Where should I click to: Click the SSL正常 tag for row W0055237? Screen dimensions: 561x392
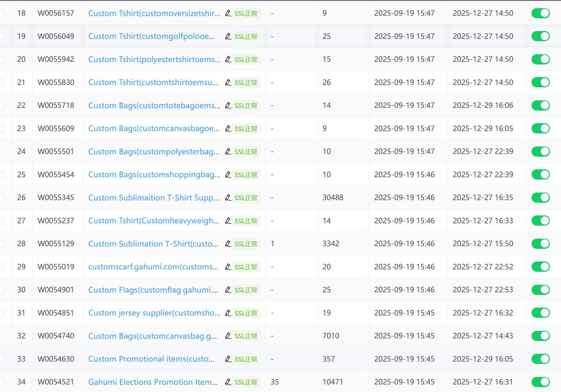coord(246,221)
